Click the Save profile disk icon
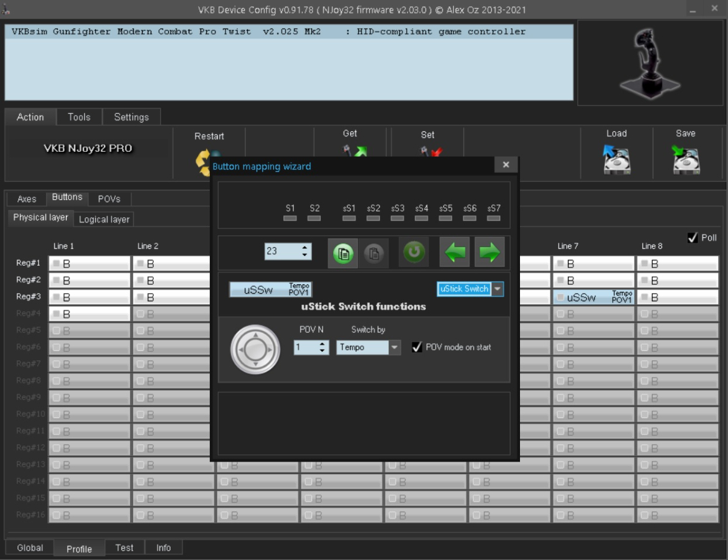Screen dimensions: 728x560 685,159
